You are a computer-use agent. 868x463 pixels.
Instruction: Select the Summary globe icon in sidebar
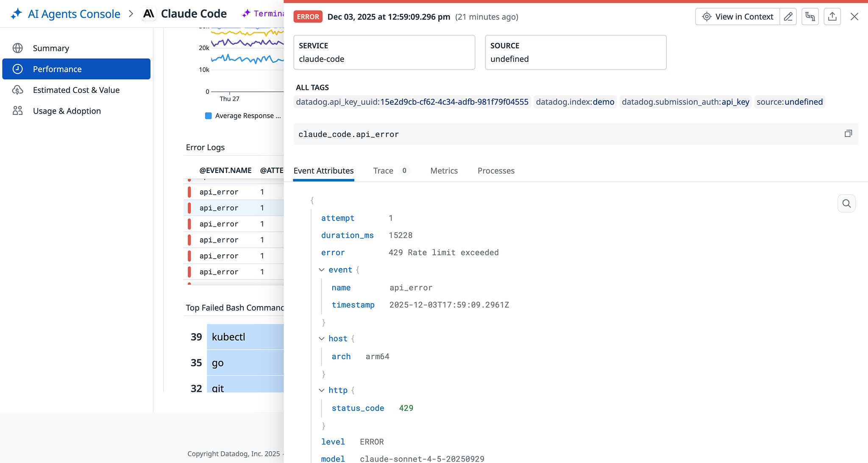(x=17, y=48)
